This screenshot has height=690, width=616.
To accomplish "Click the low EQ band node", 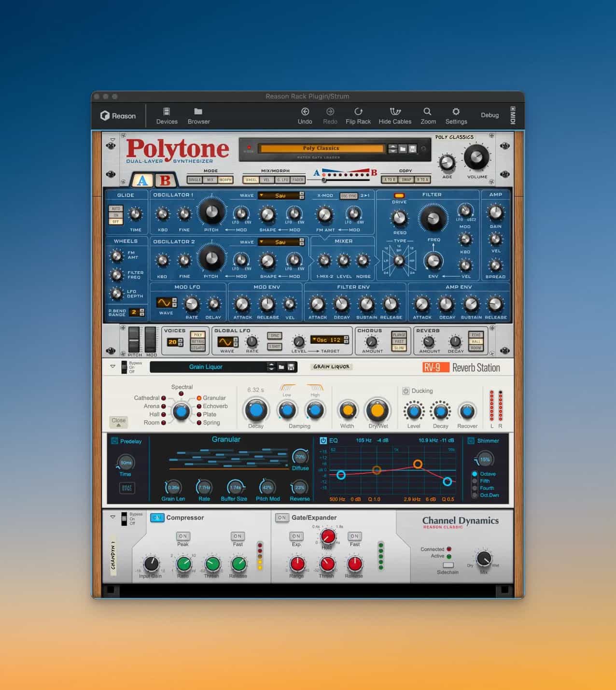I will click(x=341, y=475).
